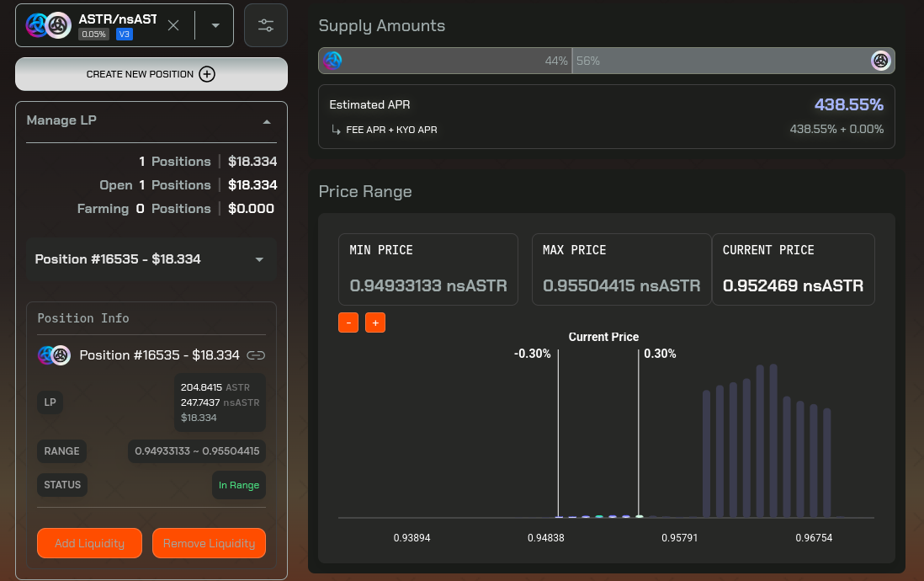Zoom out chart with minus button

click(x=348, y=322)
